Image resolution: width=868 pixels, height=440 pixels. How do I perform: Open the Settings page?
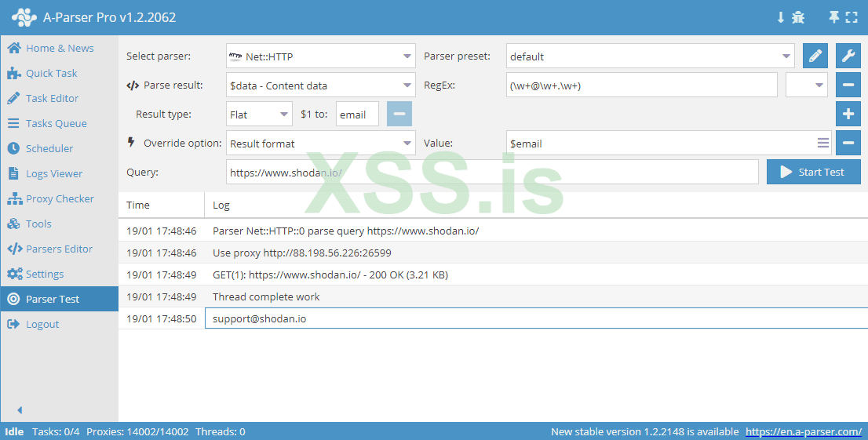pyautogui.click(x=59, y=274)
